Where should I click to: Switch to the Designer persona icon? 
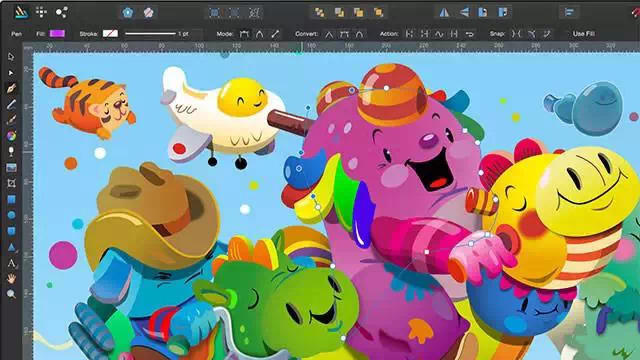(21, 12)
